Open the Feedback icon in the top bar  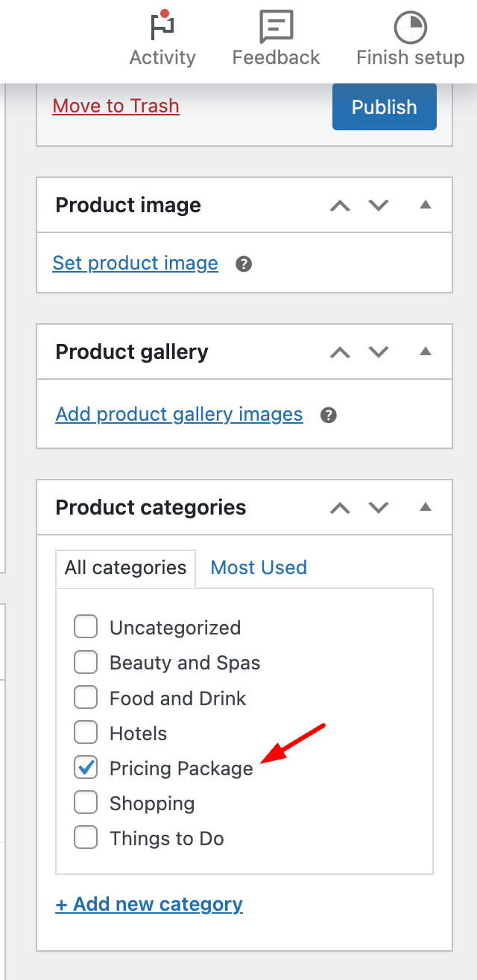click(x=276, y=27)
